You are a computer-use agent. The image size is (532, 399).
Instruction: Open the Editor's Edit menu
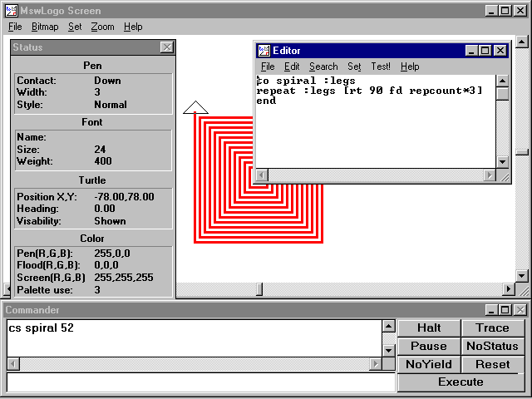292,66
